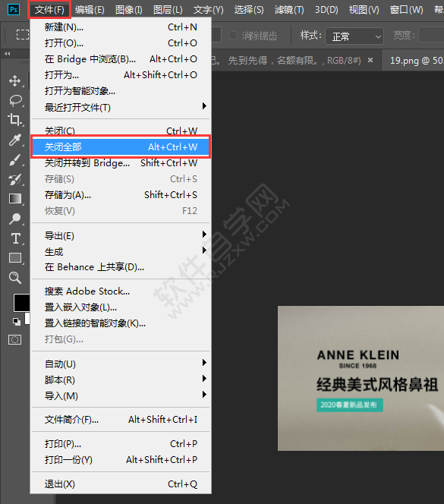
Task: Choose 置入链接的智能对象(K)... entry
Action: click(x=121, y=323)
